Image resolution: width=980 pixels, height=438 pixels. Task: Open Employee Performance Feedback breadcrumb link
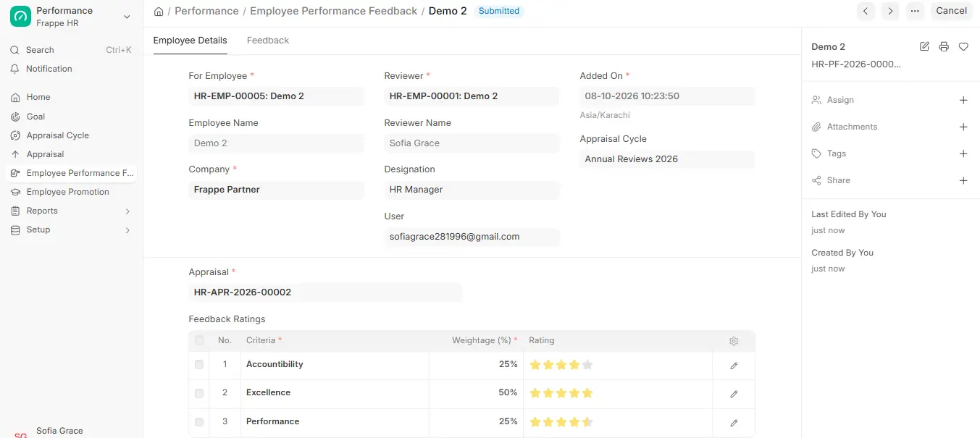click(333, 11)
